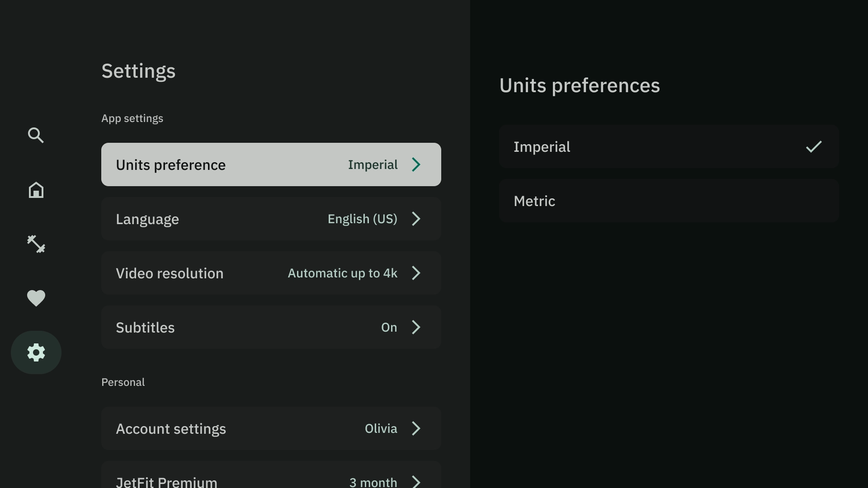Open the Search panel
The image size is (868, 488).
tap(35, 135)
